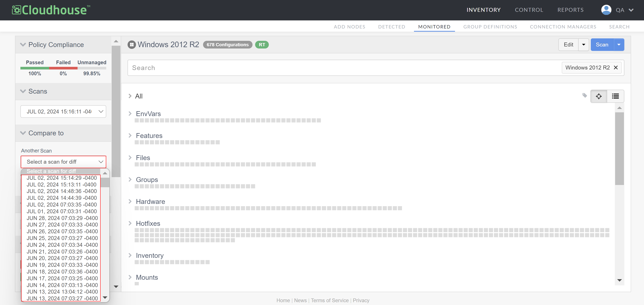
Task: Open the Control top menu
Action: [x=529, y=10]
